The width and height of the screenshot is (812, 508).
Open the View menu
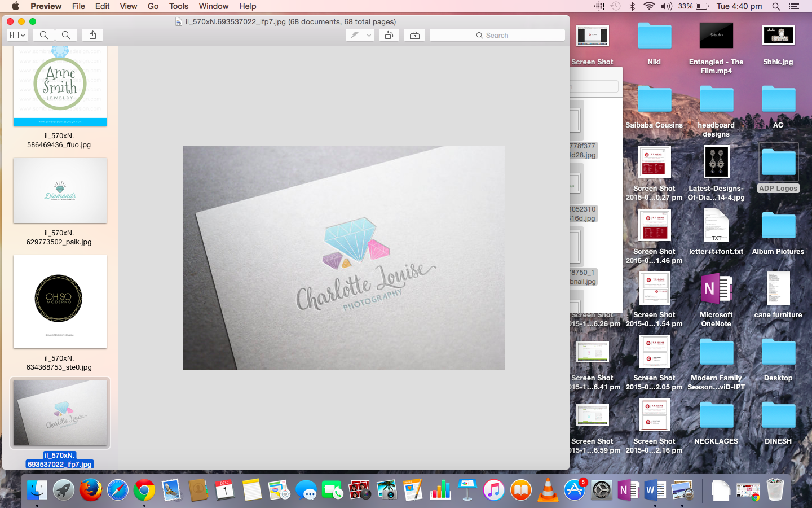128,6
